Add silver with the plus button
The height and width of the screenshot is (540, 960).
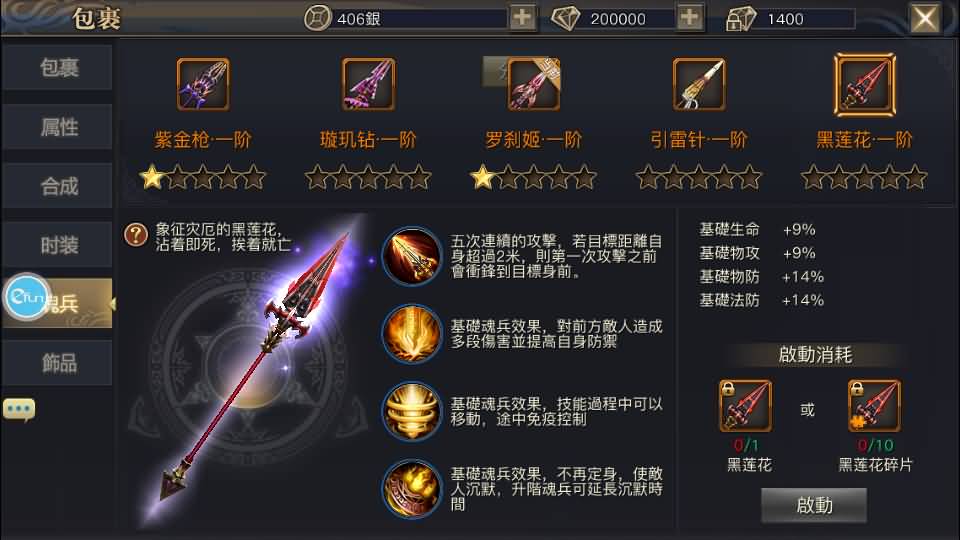(522, 18)
